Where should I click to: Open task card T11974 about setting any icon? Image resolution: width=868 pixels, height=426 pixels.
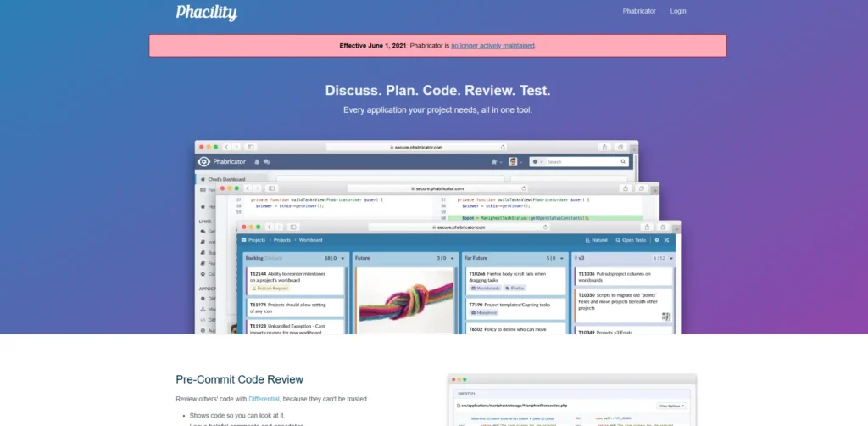point(296,307)
